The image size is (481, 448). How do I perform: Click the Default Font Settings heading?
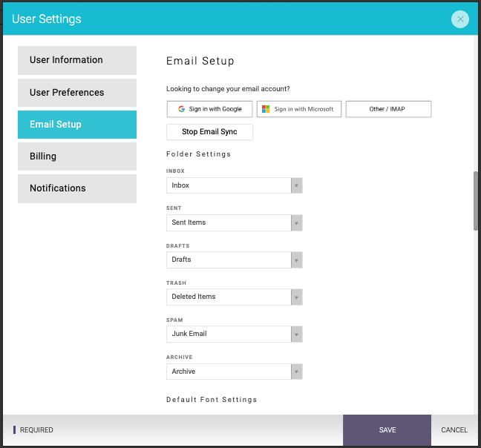212,400
